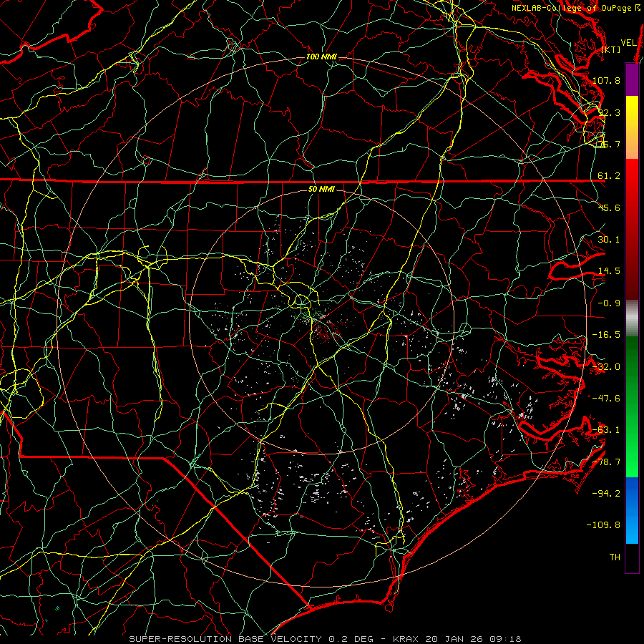Image resolution: width=644 pixels, height=644 pixels.
Task: Select the -94.2 velocity scale value
Action: point(606,494)
